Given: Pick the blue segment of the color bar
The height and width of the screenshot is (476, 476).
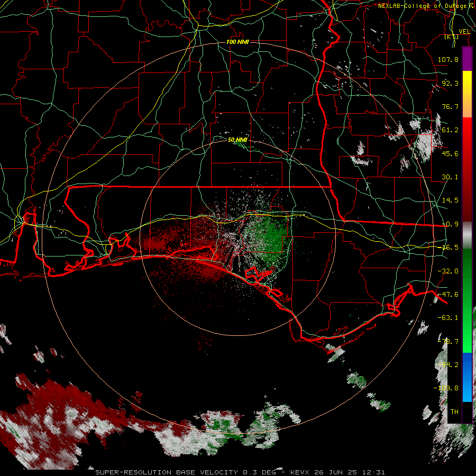Looking at the screenshot, I should [x=467, y=377].
